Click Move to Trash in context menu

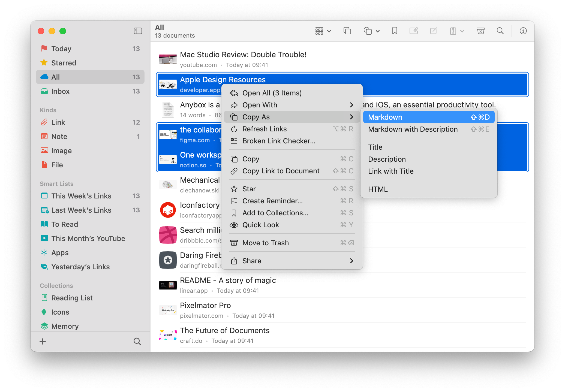(265, 243)
